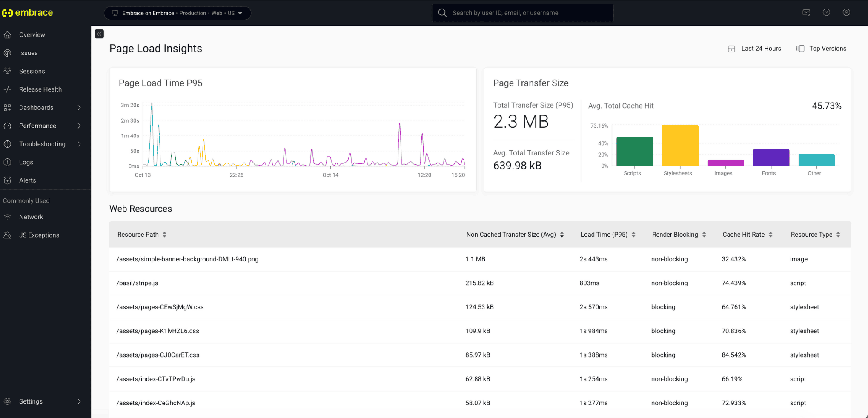The image size is (868, 418).
Task: Open the Embrace on Embrace app selector dropdown
Action: point(178,13)
